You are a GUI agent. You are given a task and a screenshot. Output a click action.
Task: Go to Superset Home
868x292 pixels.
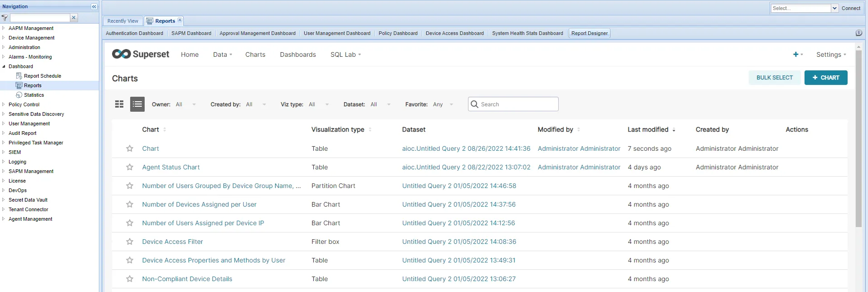tap(190, 54)
